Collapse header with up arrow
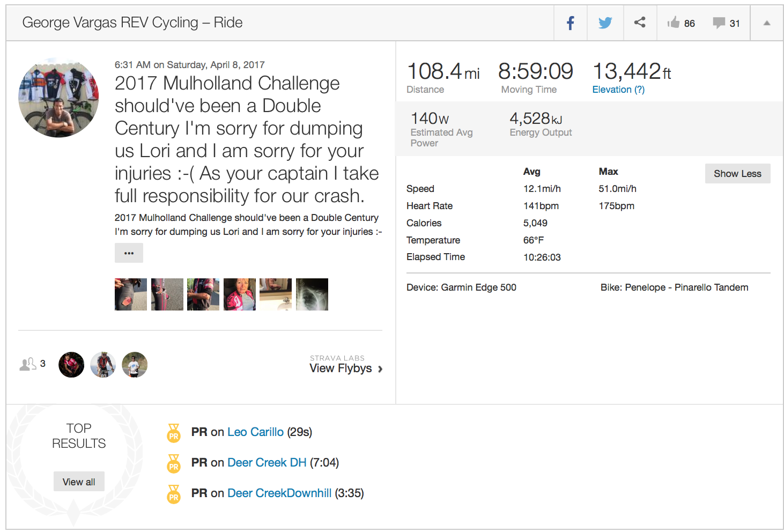This screenshot has height=532, width=784. point(767,23)
